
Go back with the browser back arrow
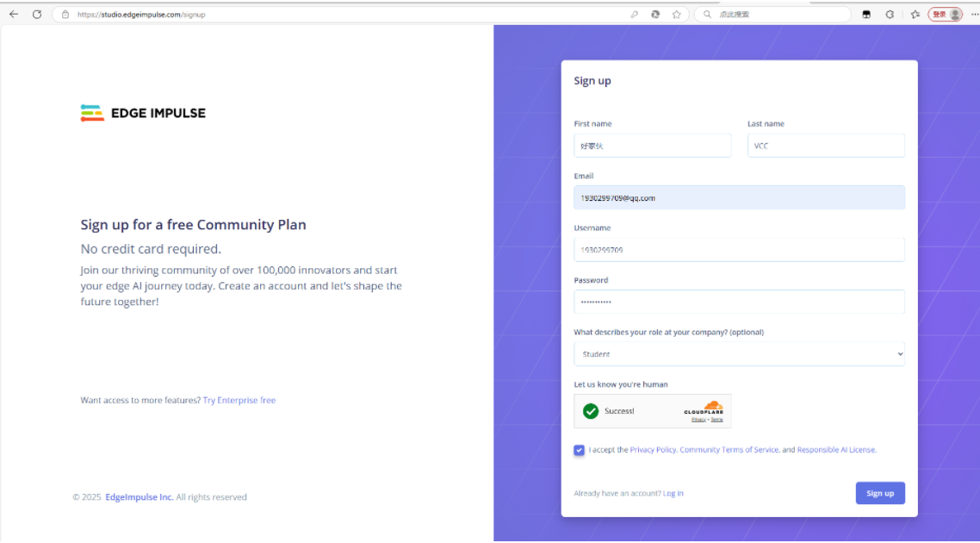point(14,14)
